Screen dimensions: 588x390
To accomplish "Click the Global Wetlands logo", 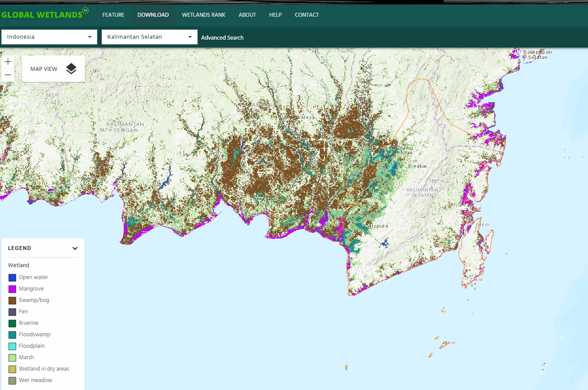I will click(45, 15).
